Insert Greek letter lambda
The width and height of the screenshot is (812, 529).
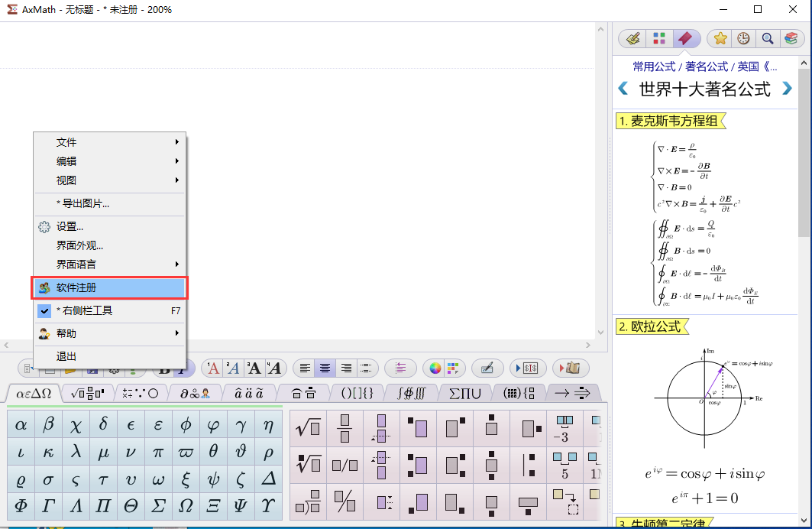pos(76,451)
